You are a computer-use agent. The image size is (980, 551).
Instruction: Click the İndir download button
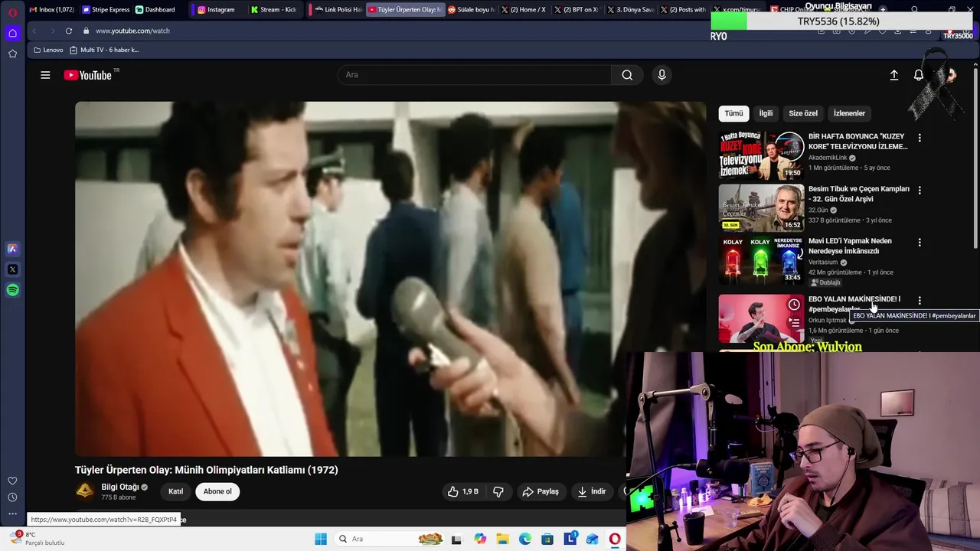coord(591,491)
